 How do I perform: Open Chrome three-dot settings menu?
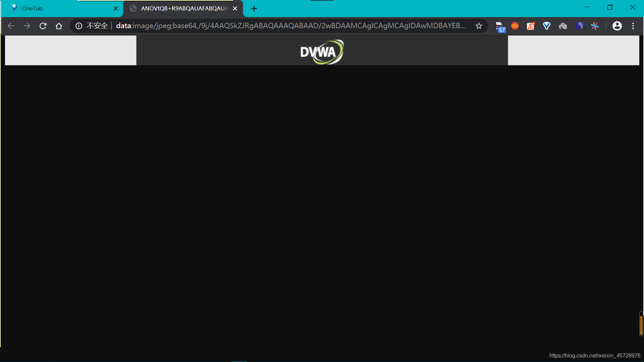(633, 26)
